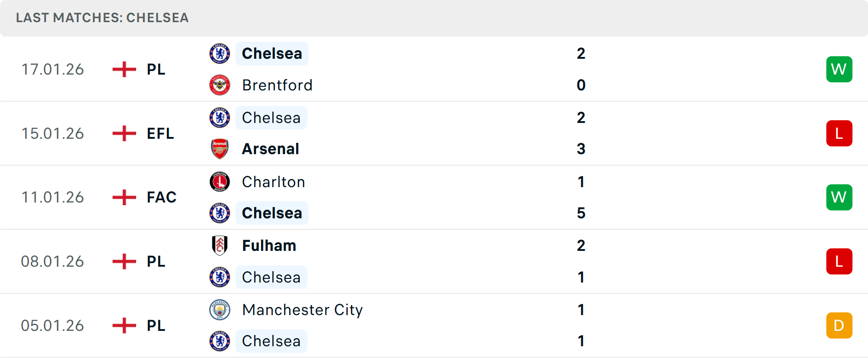Open the Manchester City team link
This screenshot has height=358, width=868.
click(302, 310)
